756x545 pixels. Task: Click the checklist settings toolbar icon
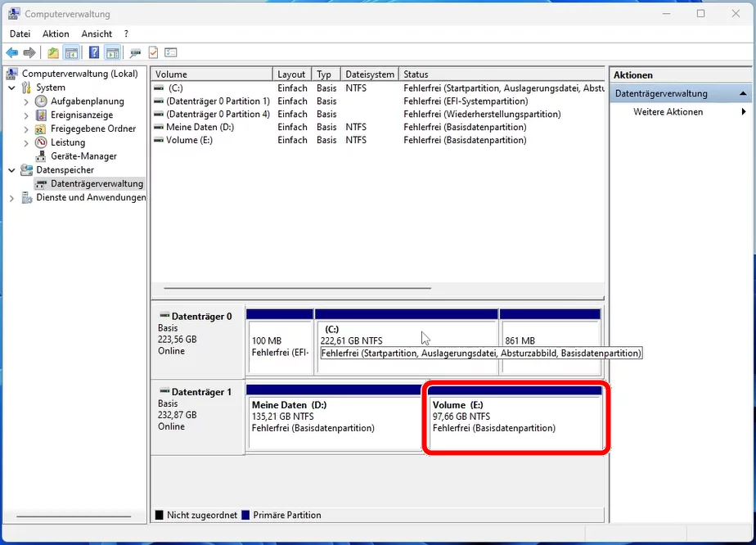171,52
